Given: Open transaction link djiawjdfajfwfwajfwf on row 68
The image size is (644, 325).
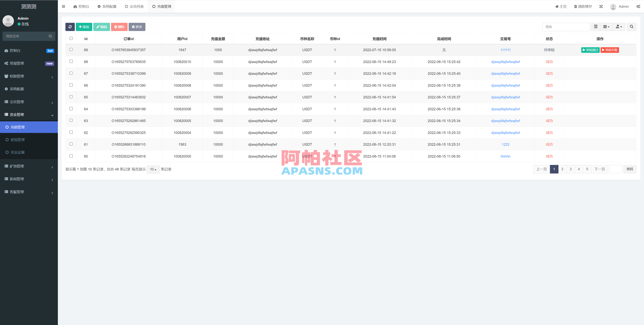Looking at the screenshot, I should click(x=505, y=62).
